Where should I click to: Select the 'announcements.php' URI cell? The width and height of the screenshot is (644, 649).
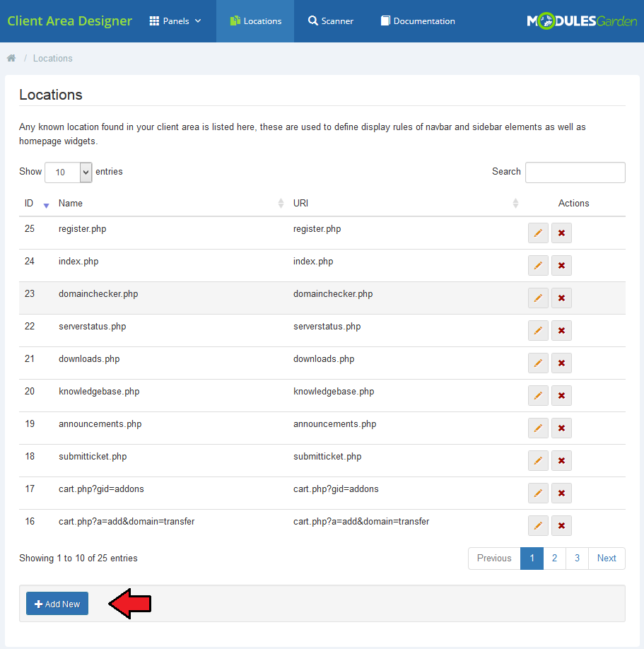(335, 424)
